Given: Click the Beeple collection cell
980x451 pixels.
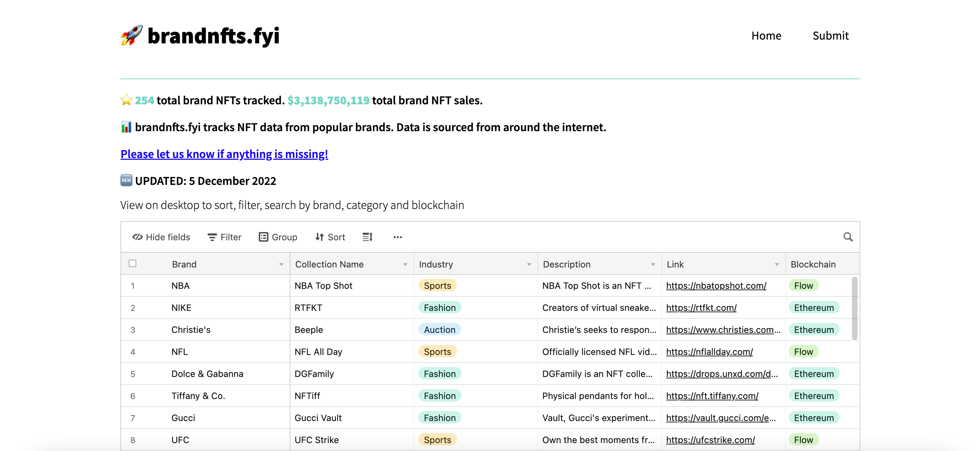Looking at the screenshot, I should (x=352, y=330).
